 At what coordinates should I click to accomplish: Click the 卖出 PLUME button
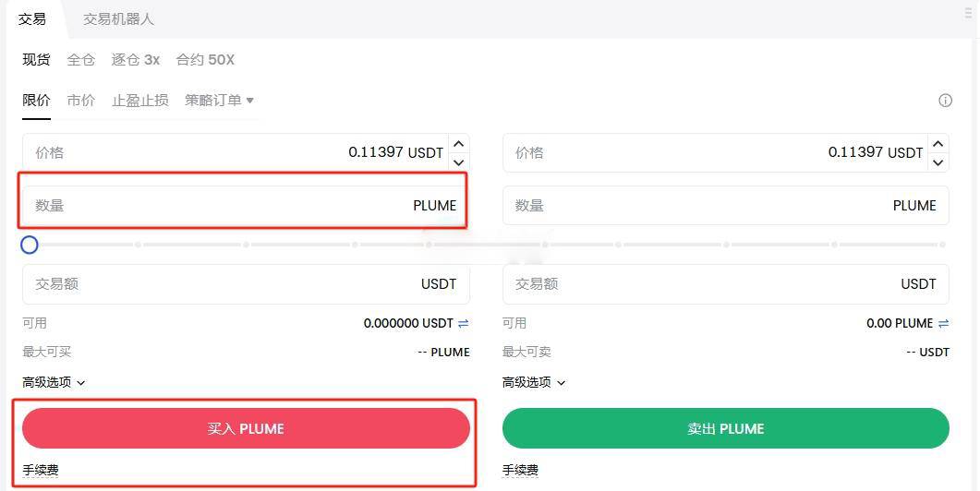click(x=726, y=428)
